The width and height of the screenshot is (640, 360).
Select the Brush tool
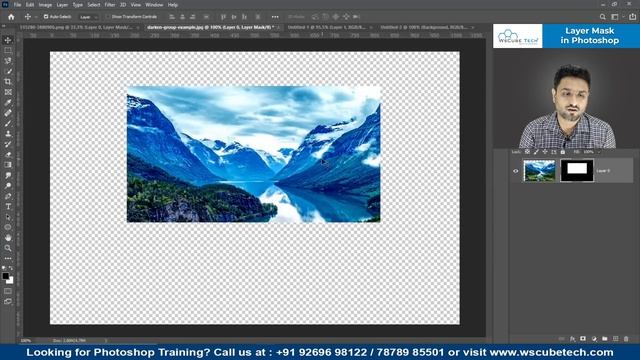coord(8,123)
